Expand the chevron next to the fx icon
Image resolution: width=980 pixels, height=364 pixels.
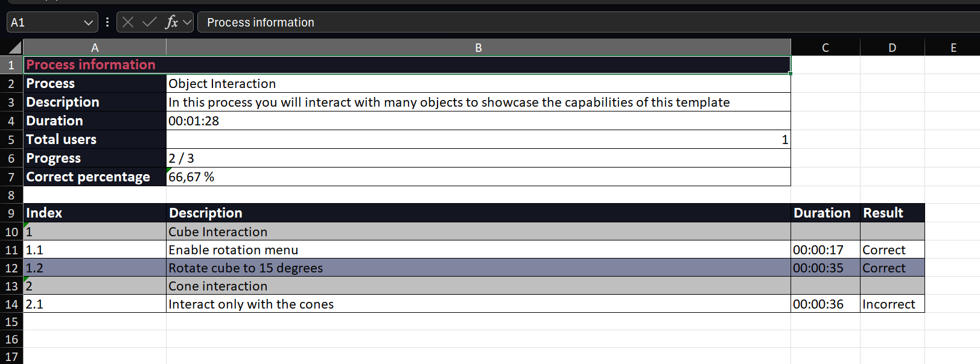[x=187, y=23]
